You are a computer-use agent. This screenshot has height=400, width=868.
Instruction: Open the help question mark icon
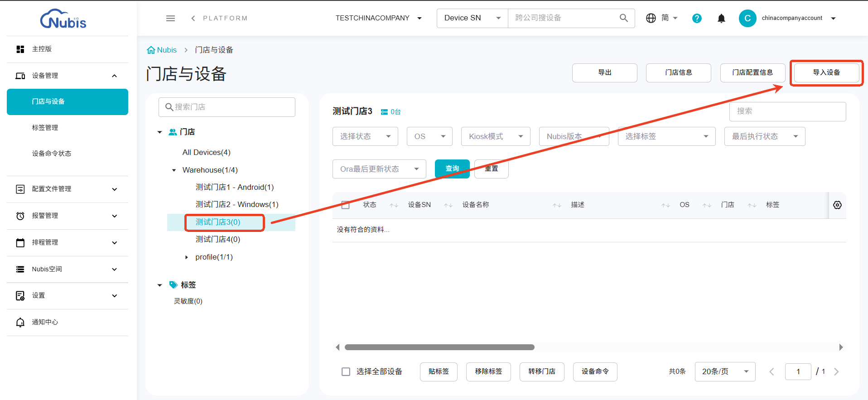pyautogui.click(x=697, y=18)
